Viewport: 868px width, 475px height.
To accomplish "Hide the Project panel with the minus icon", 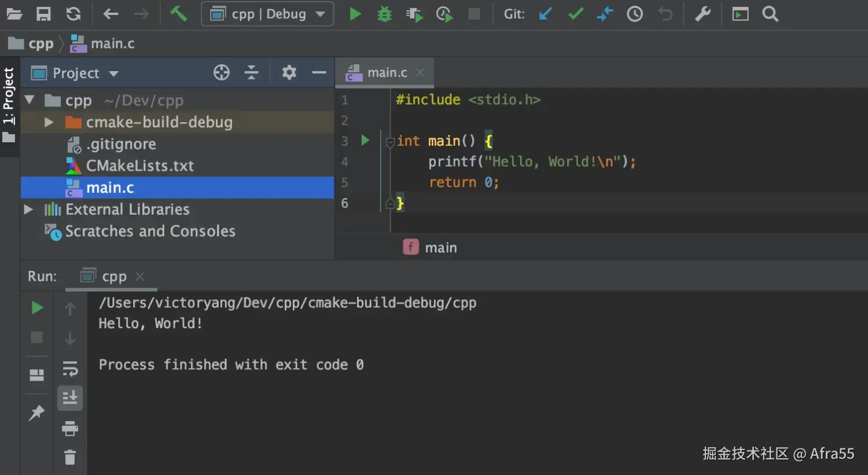I will (319, 72).
